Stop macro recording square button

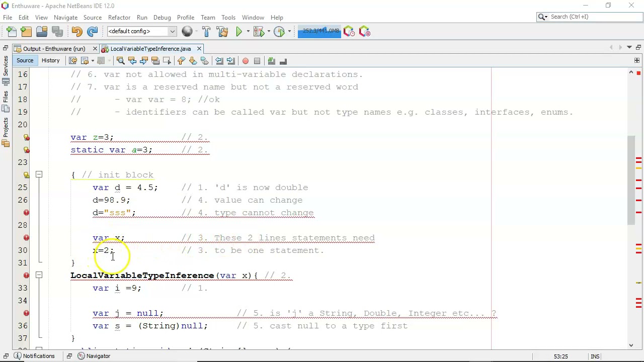click(257, 61)
